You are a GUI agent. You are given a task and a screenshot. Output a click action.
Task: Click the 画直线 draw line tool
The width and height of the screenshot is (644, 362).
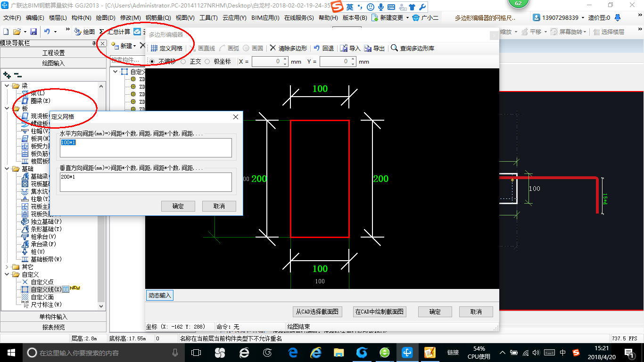pyautogui.click(x=202, y=48)
